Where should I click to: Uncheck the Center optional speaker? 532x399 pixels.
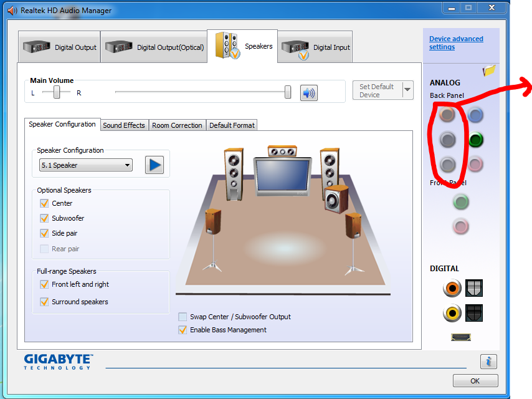[x=44, y=203]
